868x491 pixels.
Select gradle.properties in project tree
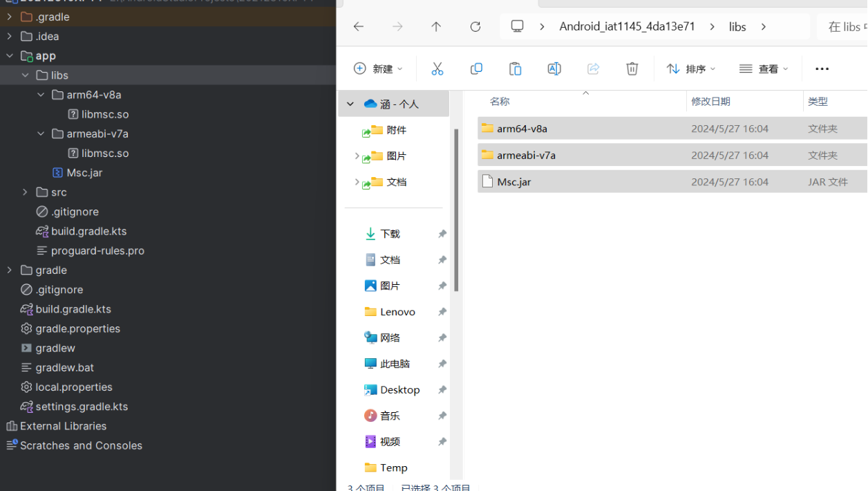[77, 328]
